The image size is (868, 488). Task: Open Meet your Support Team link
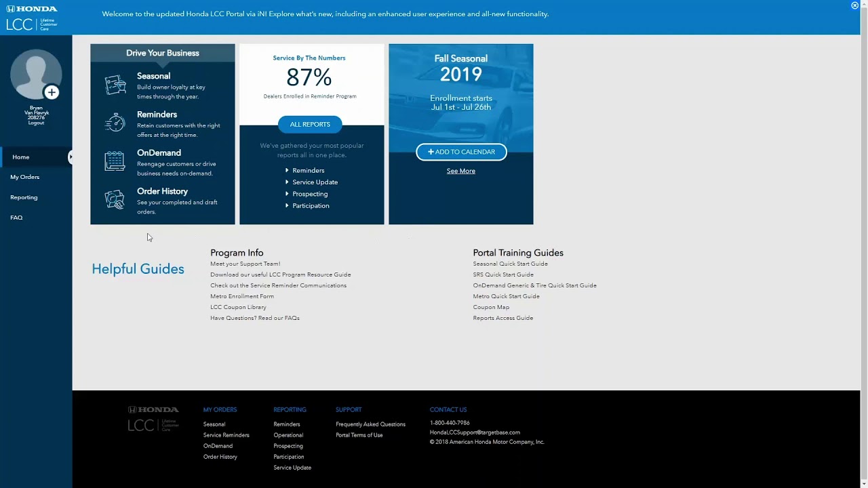pos(245,264)
